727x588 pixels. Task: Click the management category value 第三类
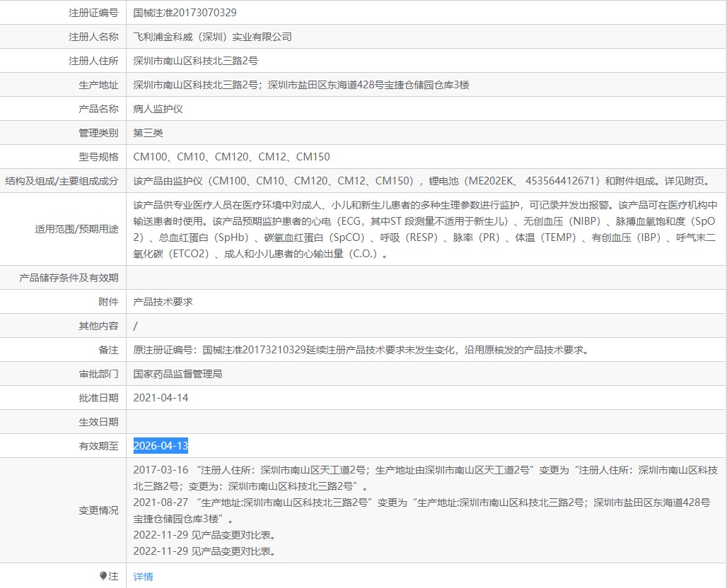149,133
